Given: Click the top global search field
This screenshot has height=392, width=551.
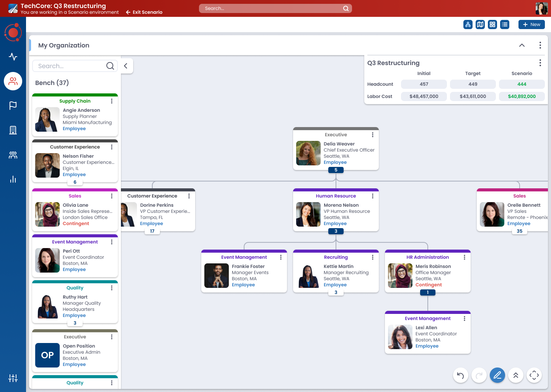Looking at the screenshot, I should [275, 8].
